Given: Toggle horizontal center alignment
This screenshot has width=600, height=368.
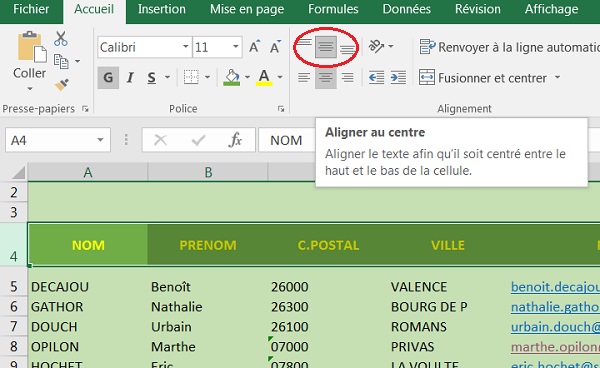Looking at the screenshot, I should coord(326,78).
